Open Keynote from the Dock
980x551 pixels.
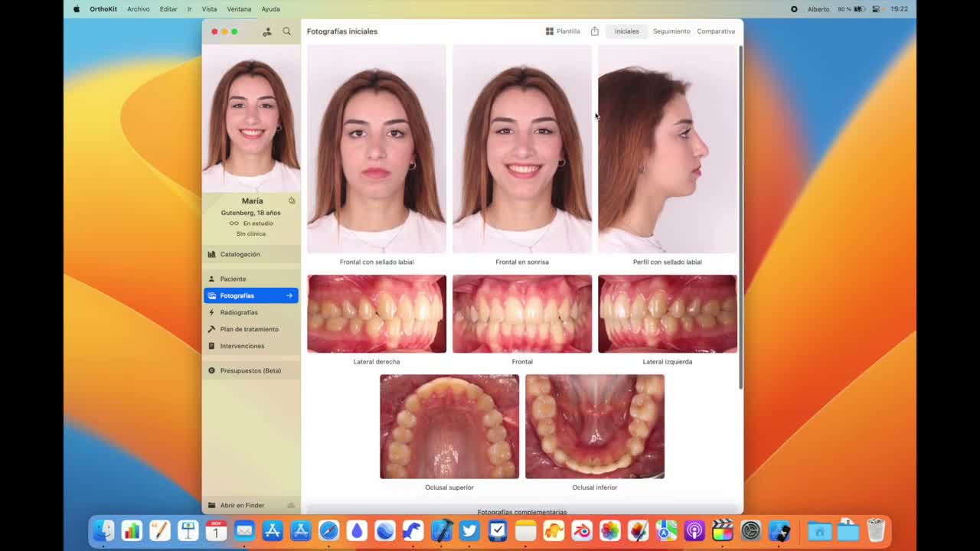tap(188, 530)
